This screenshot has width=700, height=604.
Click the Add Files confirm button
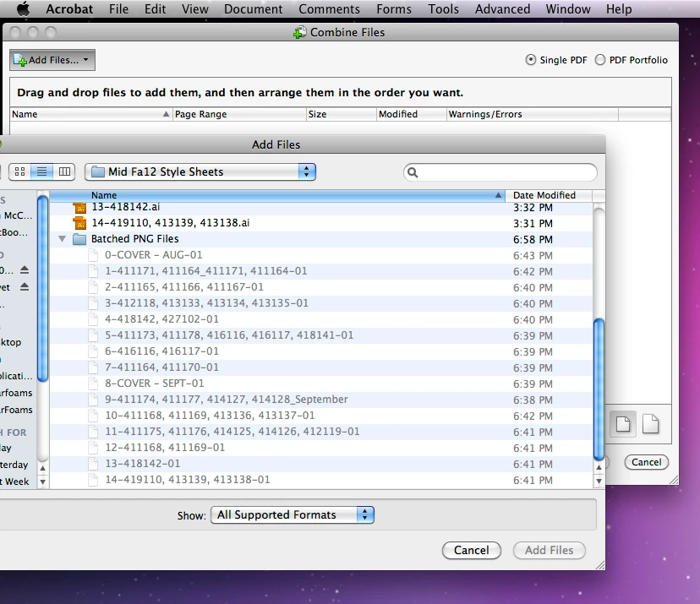pos(550,551)
